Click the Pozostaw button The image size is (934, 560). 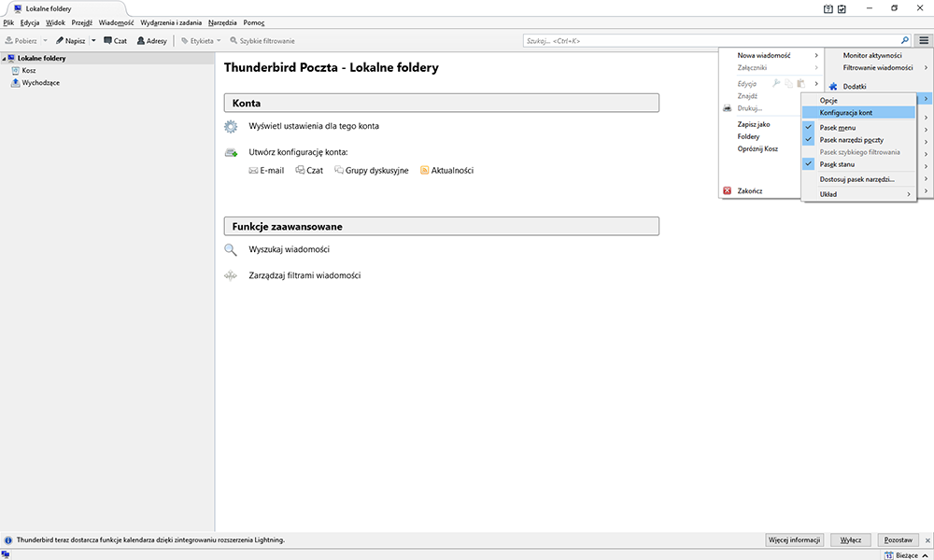898,539
